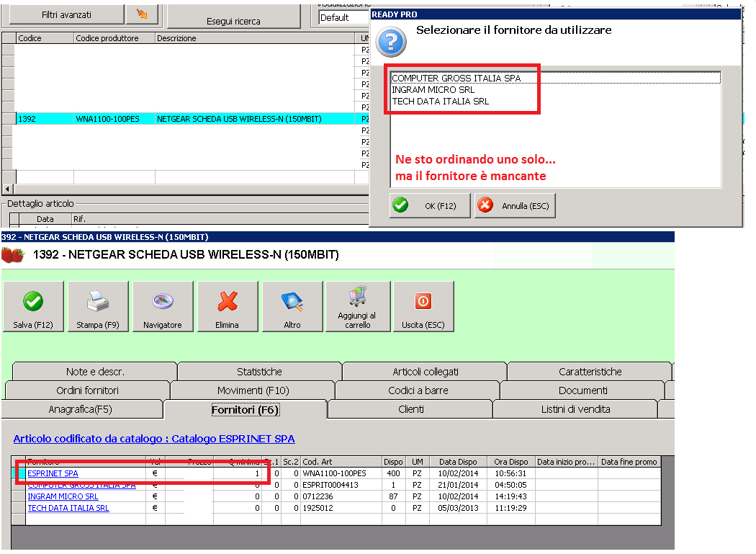
Task: Open the Movimenti (F10) tab
Action: click(253, 390)
